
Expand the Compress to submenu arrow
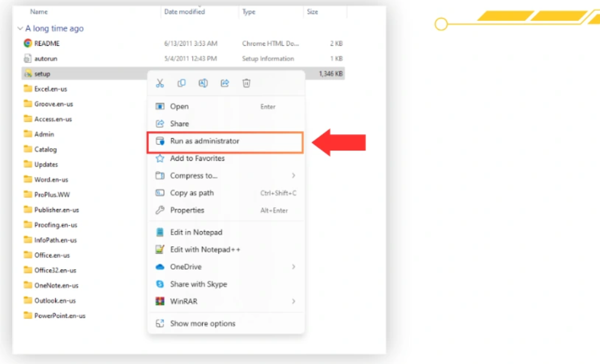(x=293, y=176)
